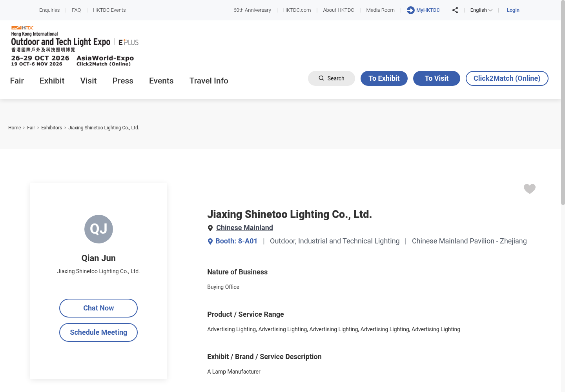Viewport: 565px width, 392px height.
Task: Click the HKTDC expo logo
Action: pos(75,46)
